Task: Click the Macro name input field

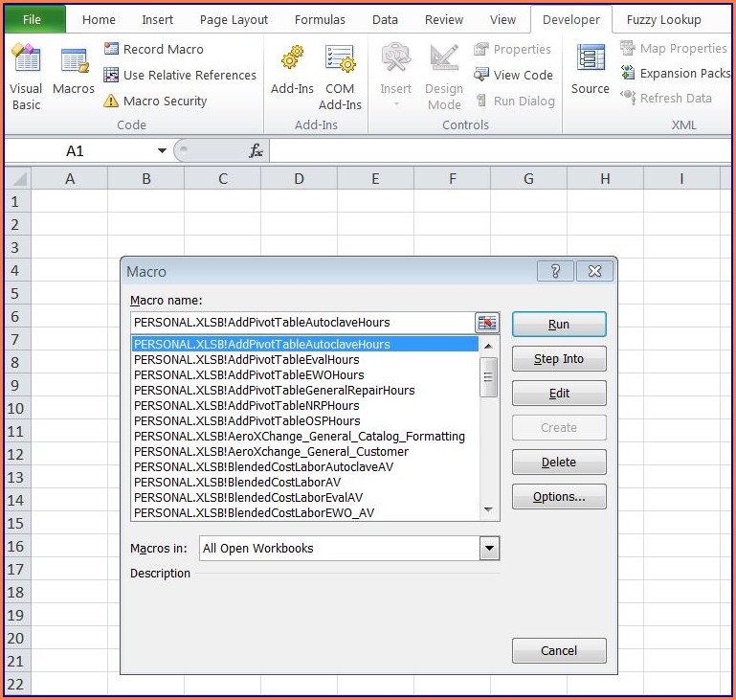Action: (x=302, y=323)
